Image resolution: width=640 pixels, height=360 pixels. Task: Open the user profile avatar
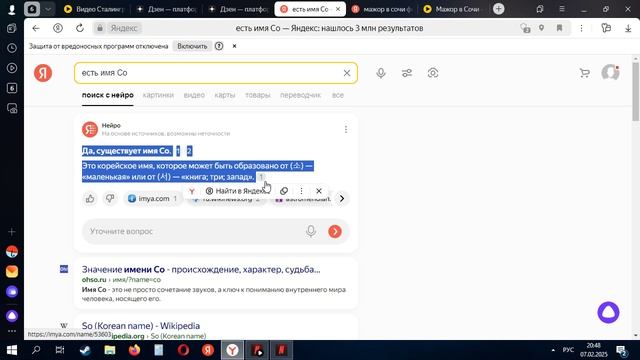click(x=611, y=72)
